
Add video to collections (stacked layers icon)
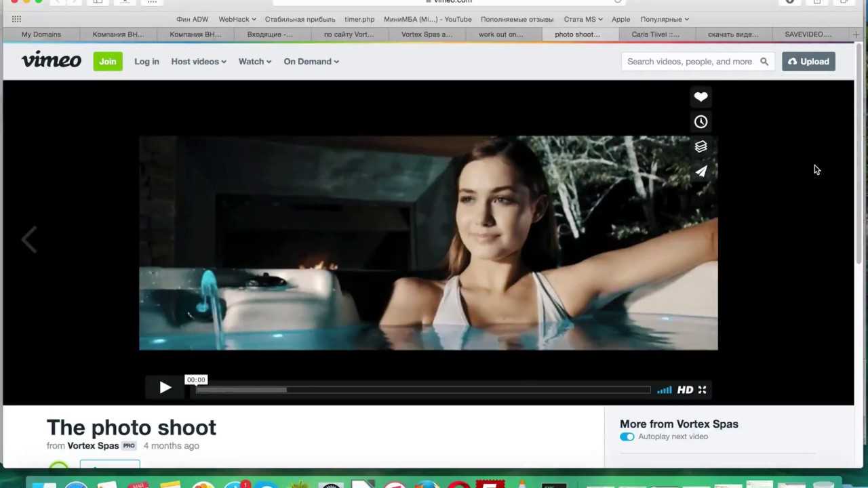[701, 146]
